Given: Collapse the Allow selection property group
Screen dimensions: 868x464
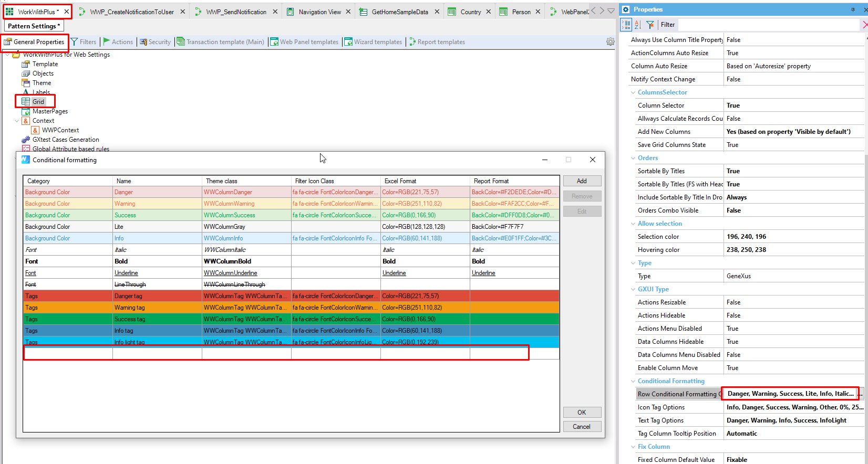Looking at the screenshot, I should click(633, 224).
